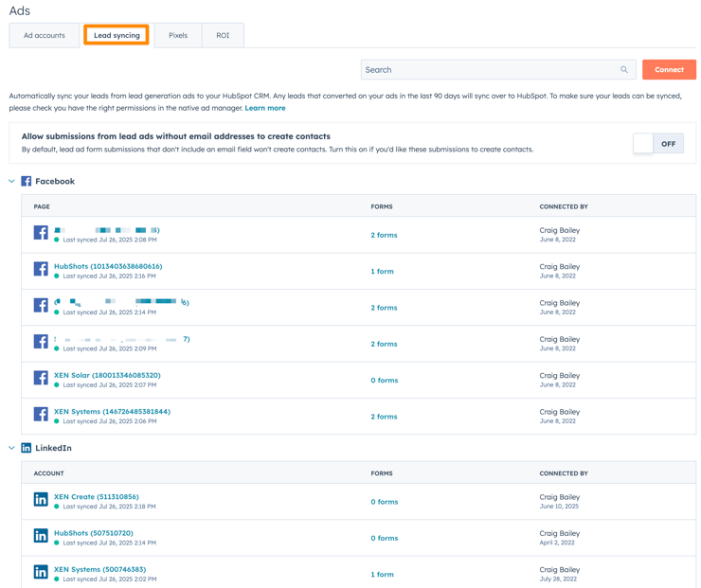Click into the Search field
Screen dimensions: 701x588
pos(498,70)
